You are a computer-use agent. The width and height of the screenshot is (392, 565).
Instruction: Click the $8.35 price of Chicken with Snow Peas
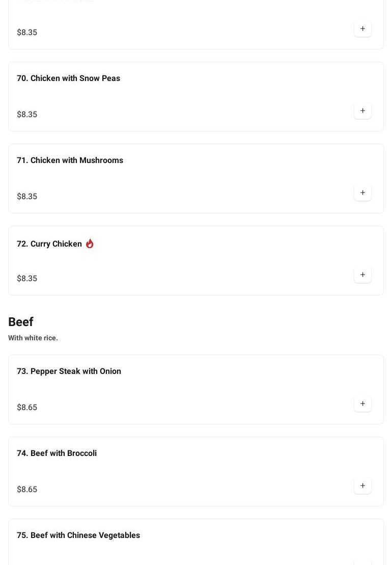[x=27, y=114]
